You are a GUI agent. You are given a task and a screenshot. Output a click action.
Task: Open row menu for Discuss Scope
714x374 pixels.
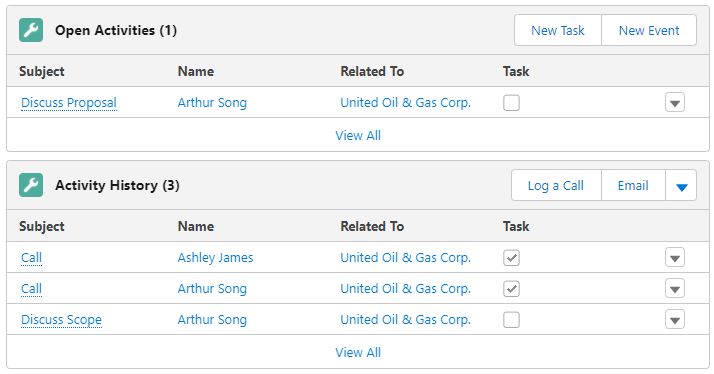click(674, 319)
